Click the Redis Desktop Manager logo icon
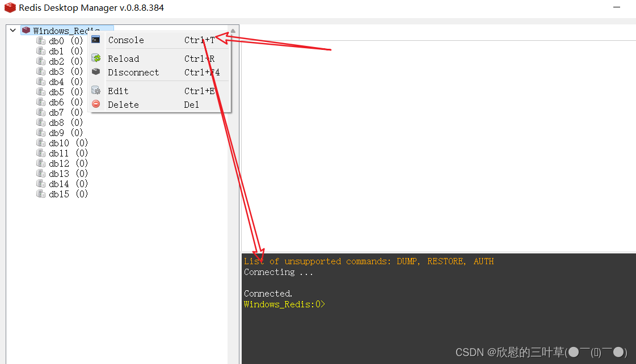This screenshot has height=364, width=636. point(10,7)
